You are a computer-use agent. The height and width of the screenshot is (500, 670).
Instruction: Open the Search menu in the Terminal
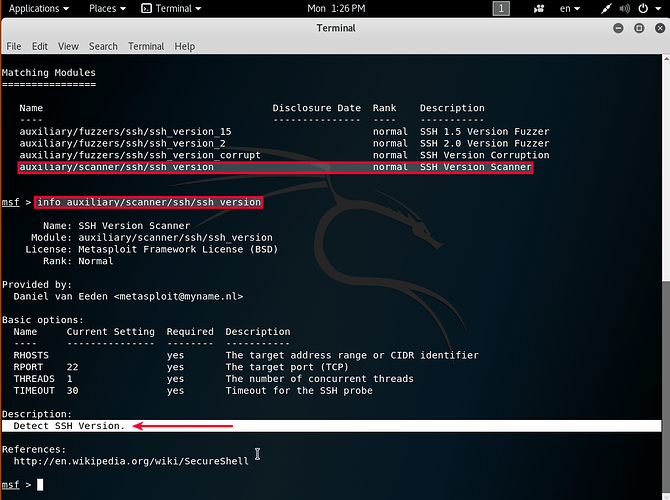[x=103, y=46]
